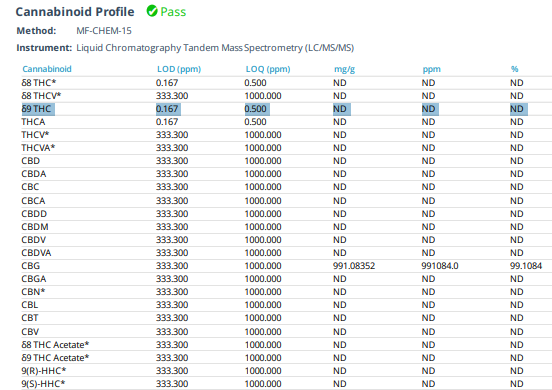Image resolution: width=552 pixels, height=390 pixels.
Task: Click the 1000.000 LOQ value for CBDA
Action: [x=263, y=174]
